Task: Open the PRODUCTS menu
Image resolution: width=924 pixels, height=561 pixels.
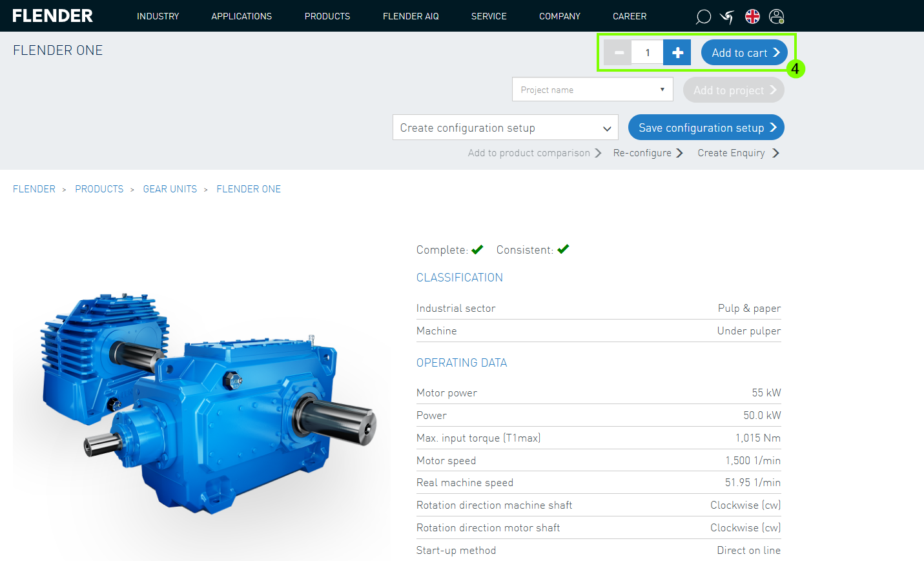Action: coord(327,16)
